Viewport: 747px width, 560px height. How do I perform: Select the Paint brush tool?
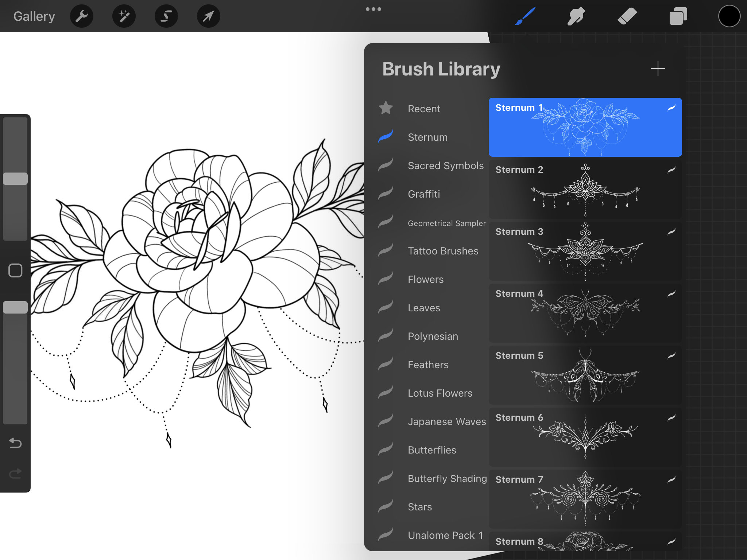click(x=525, y=16)
